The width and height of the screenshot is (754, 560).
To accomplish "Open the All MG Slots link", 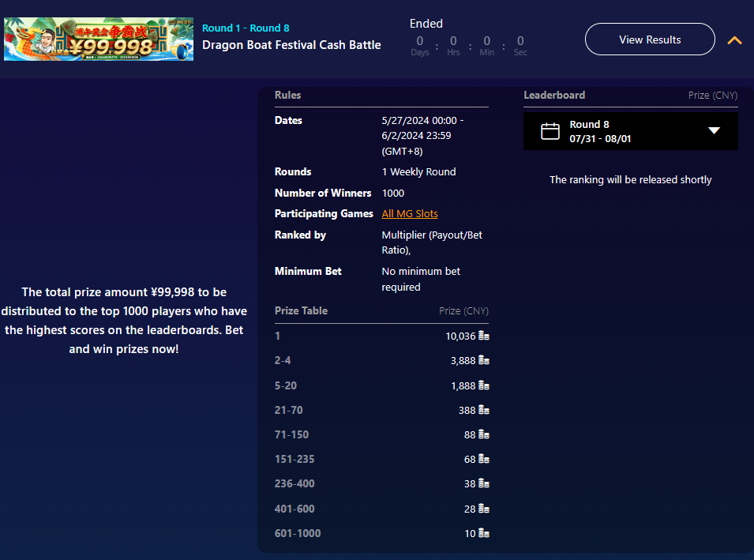I will pyautogui.click(x=409, y=214).
